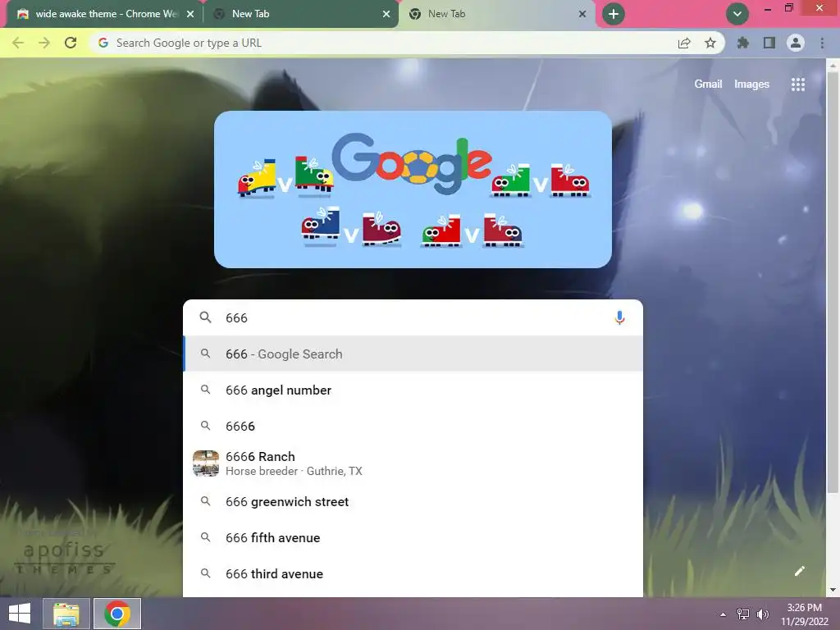Open File Explorer from the taskbar
Screen dimensions: 840x630
click(66, 614)
